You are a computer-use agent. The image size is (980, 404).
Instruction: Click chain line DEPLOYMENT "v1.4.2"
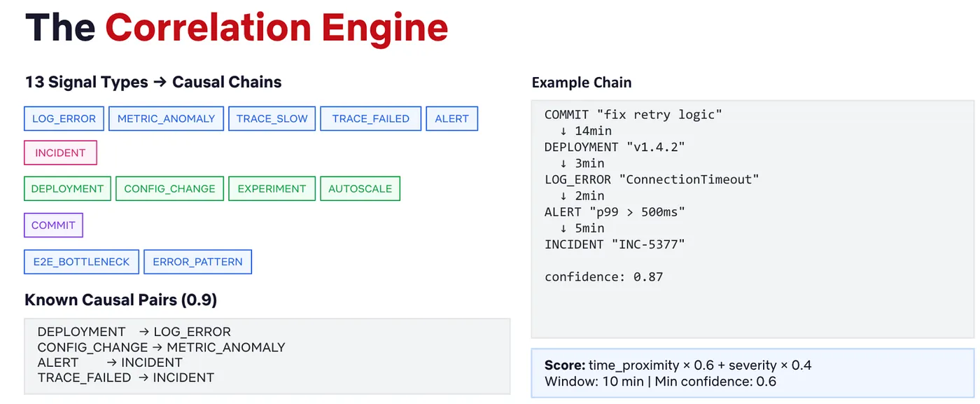(x=615, y=147)
